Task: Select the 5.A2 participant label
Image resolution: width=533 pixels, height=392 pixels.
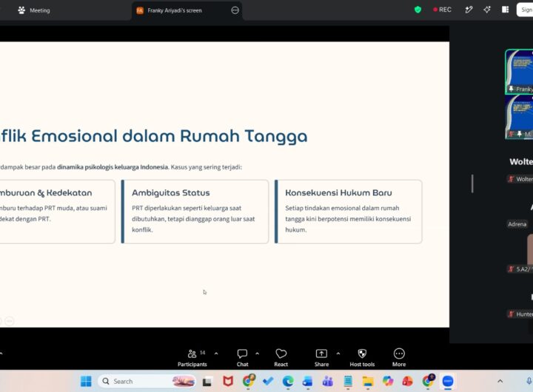Action: (520, 269)
